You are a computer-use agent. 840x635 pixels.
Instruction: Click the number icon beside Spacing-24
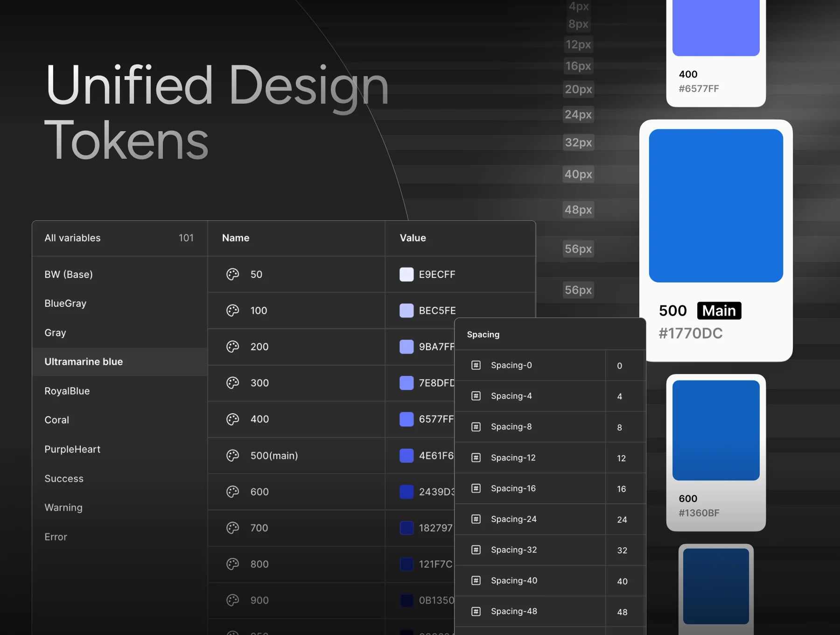(476, 519)
